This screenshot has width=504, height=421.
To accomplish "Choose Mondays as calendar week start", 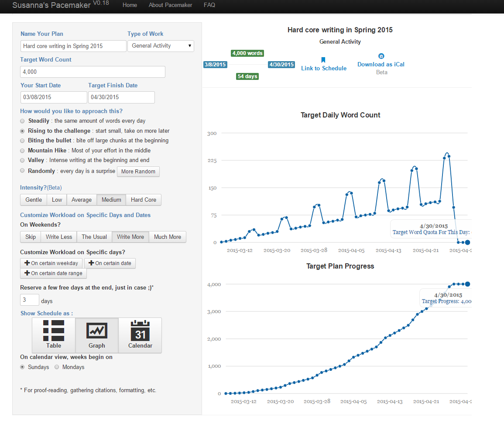I will pyautogui.click(x=57, y=367).
